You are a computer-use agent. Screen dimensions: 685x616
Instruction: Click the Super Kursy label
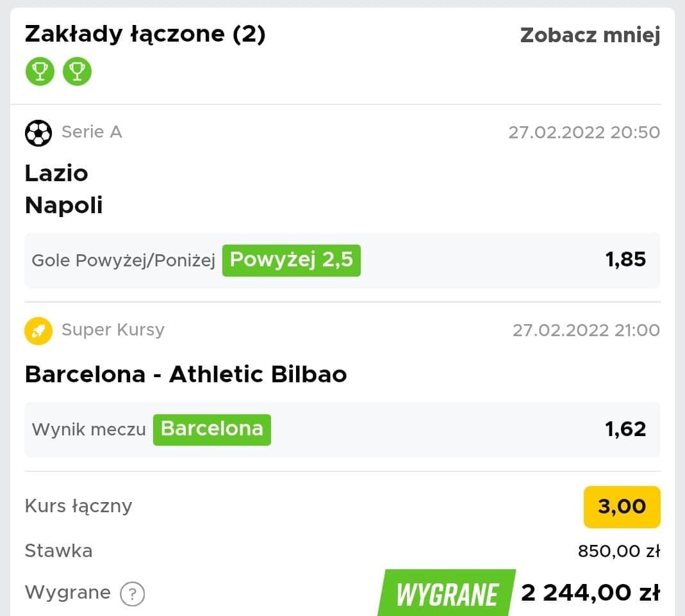coord(113,330)
